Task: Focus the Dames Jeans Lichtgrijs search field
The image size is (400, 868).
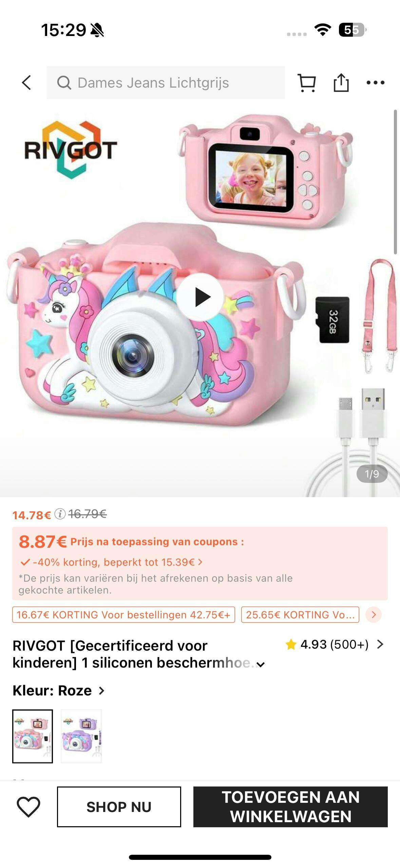Action: click(x=166, y=83)
